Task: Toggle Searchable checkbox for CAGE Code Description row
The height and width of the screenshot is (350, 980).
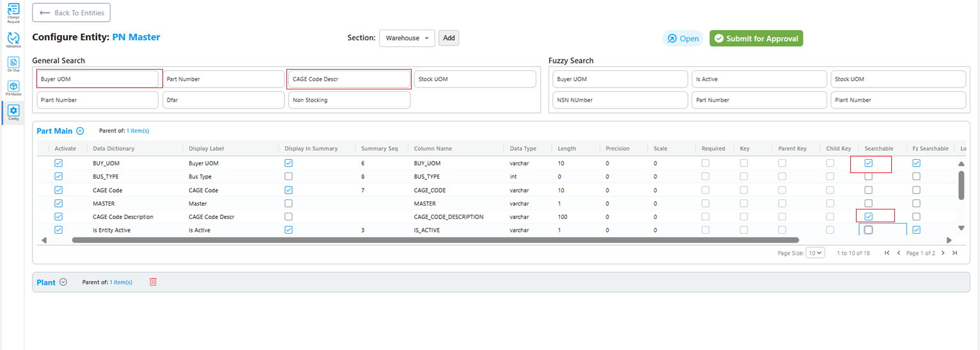Action: tap(868, 217)
